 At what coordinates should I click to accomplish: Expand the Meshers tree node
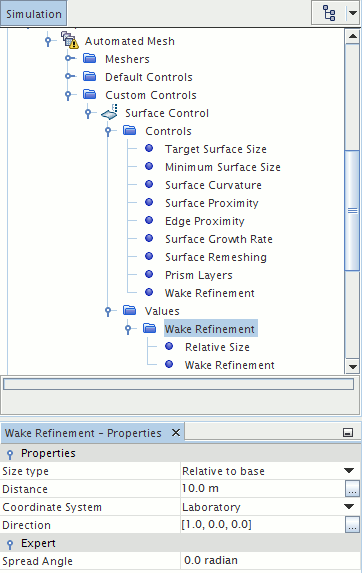click(x=69, y=58)
